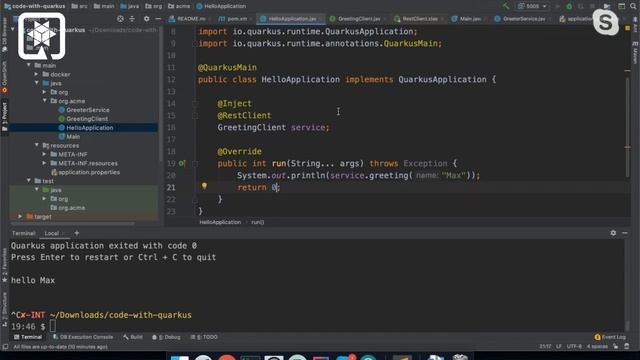Click the green Debug bug icon in toolbar
Screen dimensions: 640x360
click(569, 6)
